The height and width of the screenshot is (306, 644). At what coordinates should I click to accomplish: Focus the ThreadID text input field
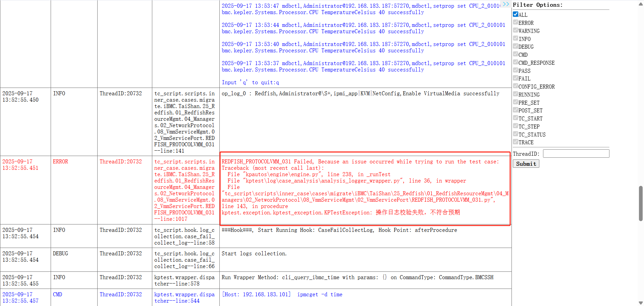576,154
